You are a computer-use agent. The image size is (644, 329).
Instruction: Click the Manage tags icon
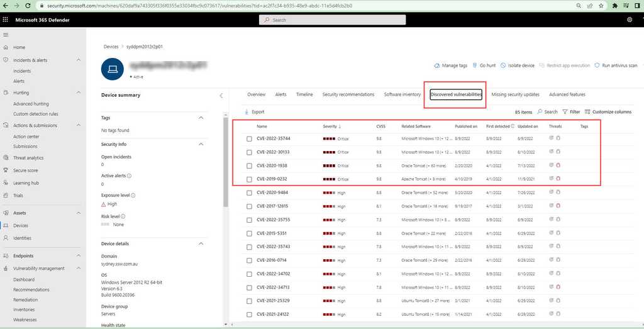tap(437, 65)
